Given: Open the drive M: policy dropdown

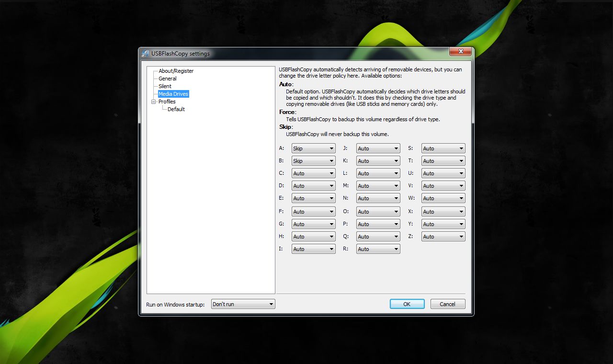Looking at the screenshot, I should pos(378,186).
